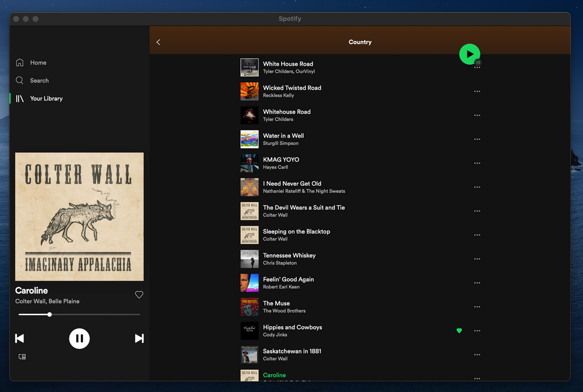Click the Saskatchewan in 1881 album art
Viewport: 583px width, 392px height.
(x=250, y=355)
